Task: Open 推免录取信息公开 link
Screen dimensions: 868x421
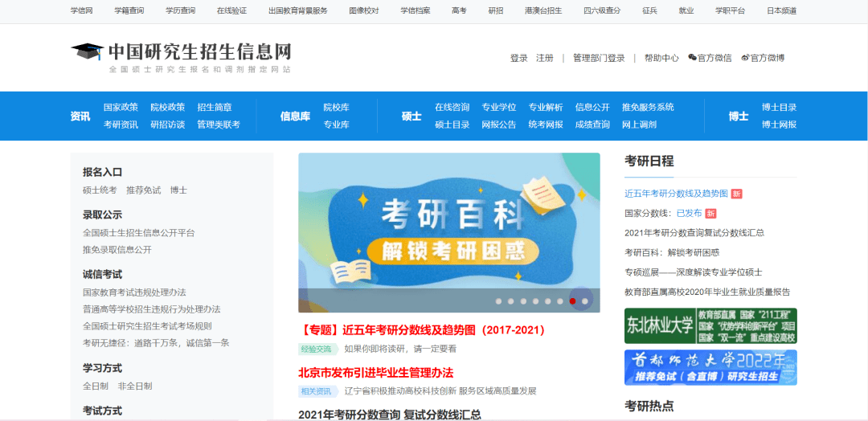Action: point(117,250)
